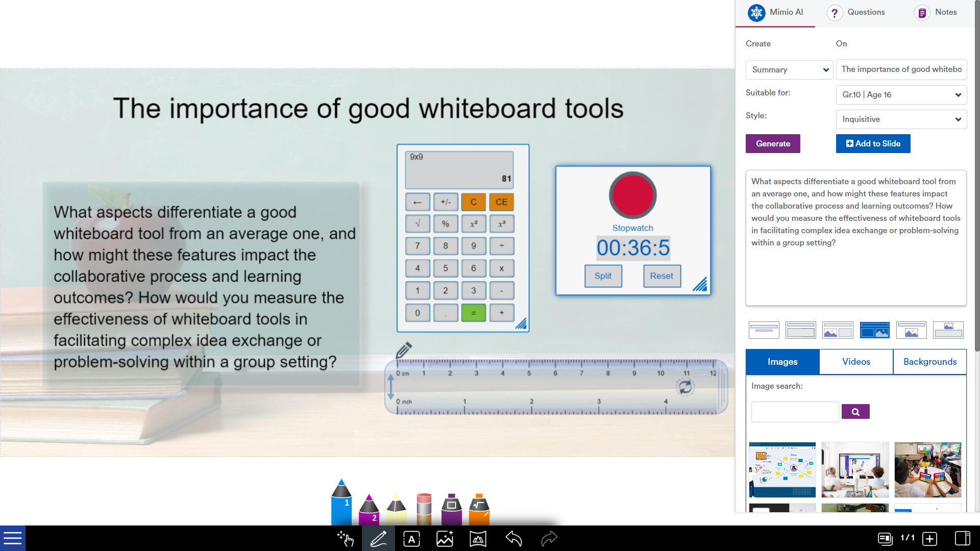Screen dimensions: 980x551
Task: Toggle the side panel icon at bottom right
Action: (x=962, y=539)
